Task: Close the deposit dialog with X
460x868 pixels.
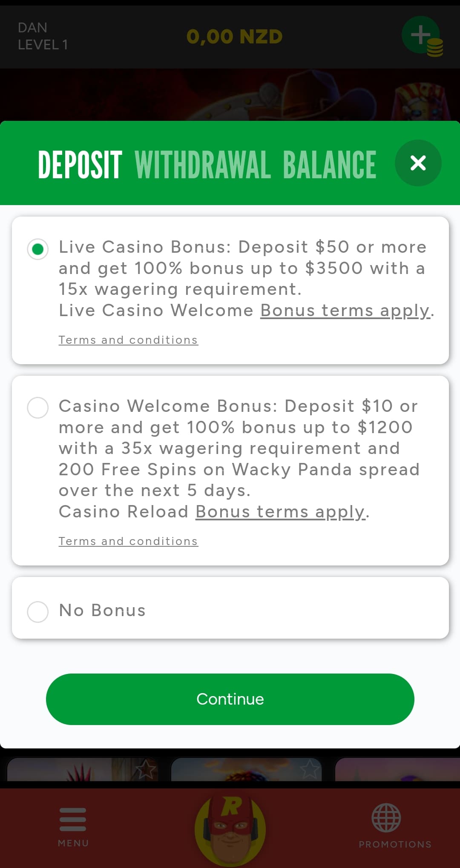Action: (418, 163)
